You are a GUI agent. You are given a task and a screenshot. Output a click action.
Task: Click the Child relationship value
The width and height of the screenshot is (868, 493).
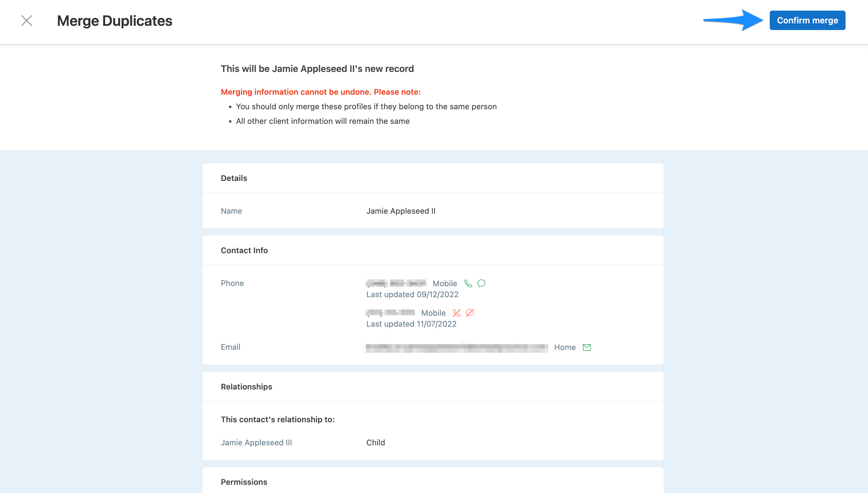(x=375, y=442)
